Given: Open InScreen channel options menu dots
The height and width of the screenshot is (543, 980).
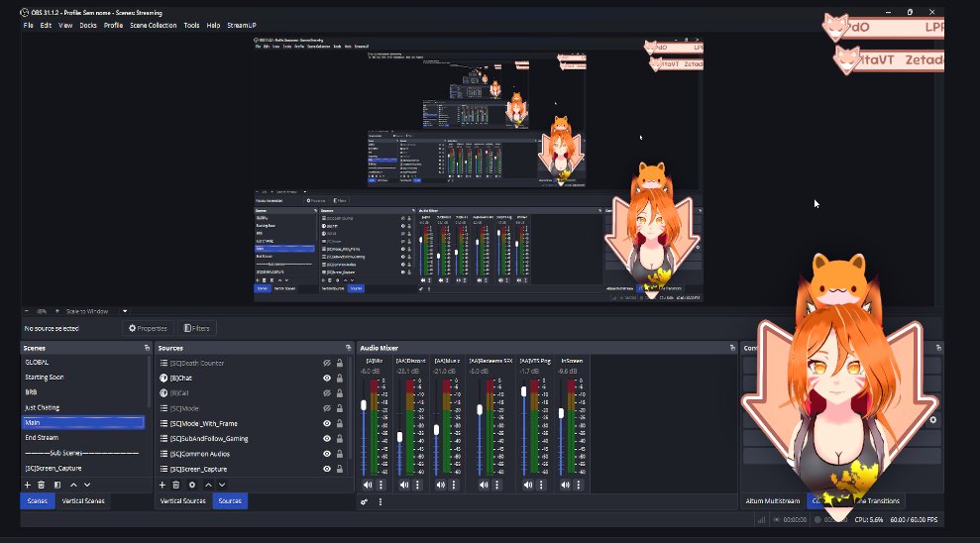Looking at the screenshot, I should click(578, 485).
